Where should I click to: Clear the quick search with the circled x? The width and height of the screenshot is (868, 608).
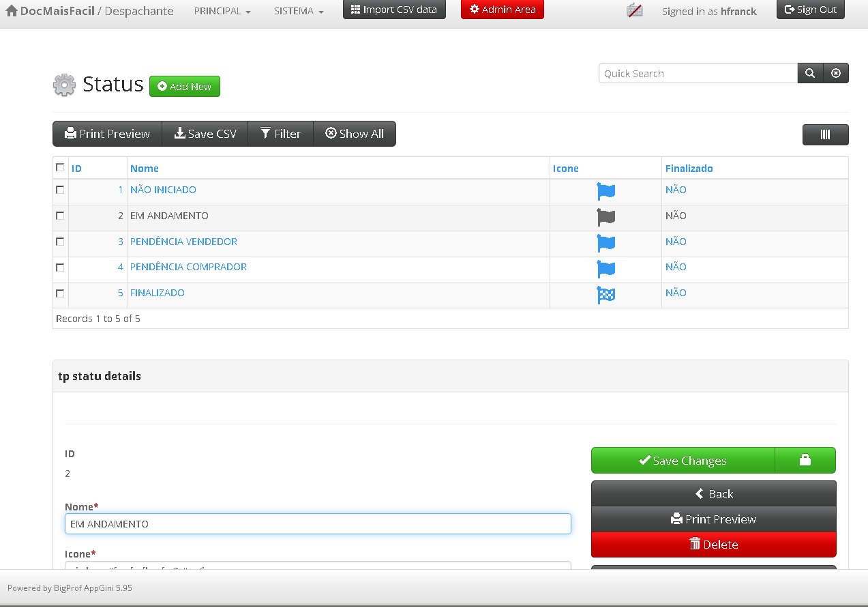pos(836,73)
